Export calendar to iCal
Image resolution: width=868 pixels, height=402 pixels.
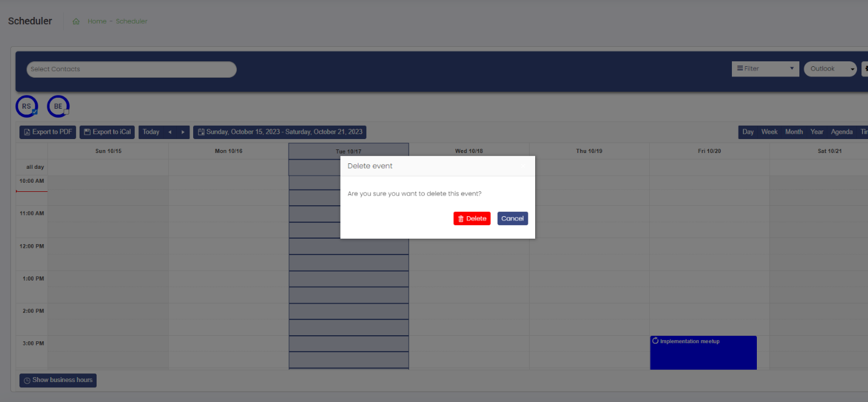point(107,132)
